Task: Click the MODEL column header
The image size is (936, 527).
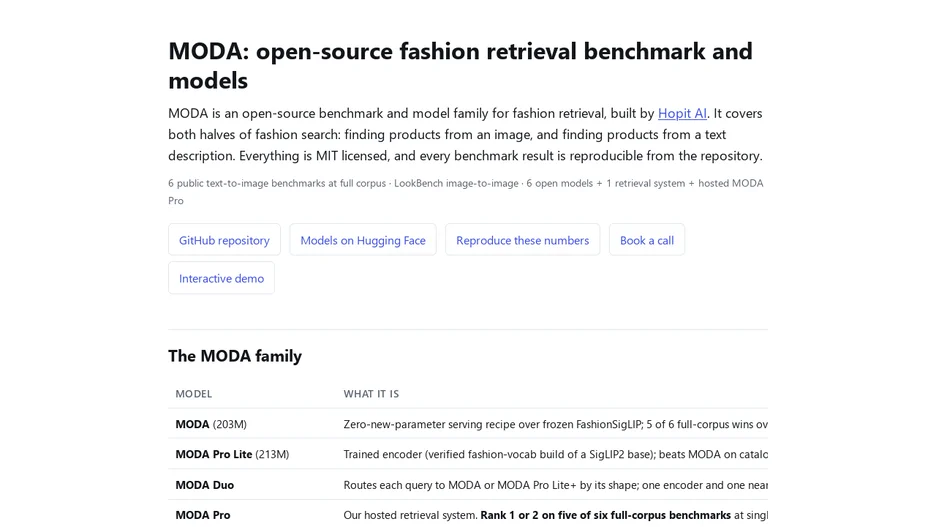Action: pos(193,394)
